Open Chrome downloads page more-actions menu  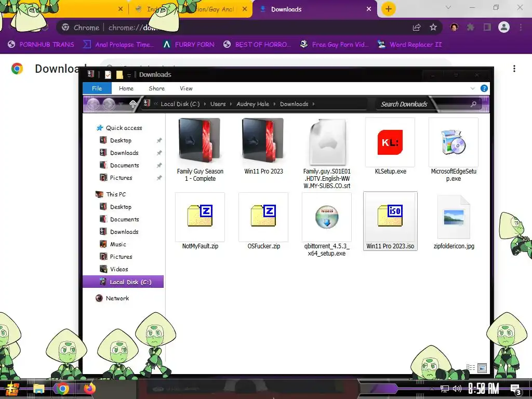coord(514,69)
